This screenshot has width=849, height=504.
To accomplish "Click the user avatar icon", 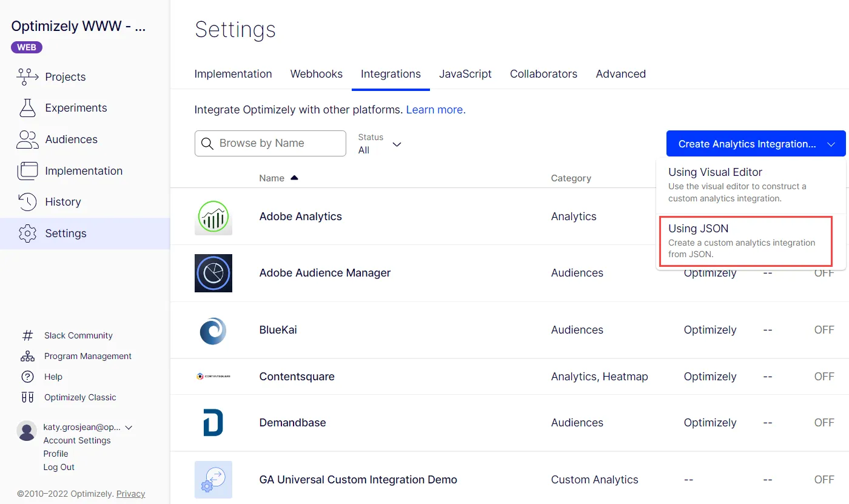I will tap(27, 431).
